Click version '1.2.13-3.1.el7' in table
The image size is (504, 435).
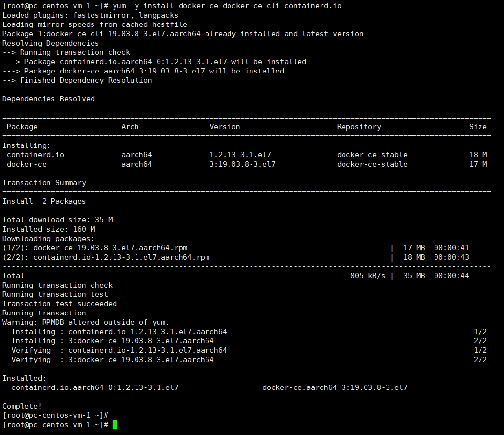(240, 155)
